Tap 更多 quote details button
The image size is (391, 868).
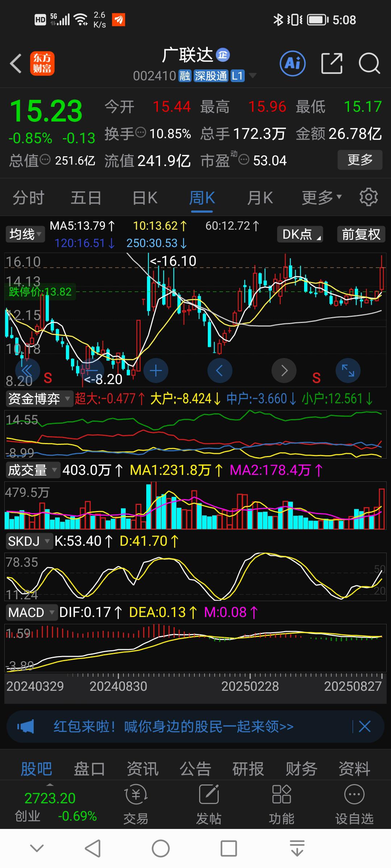click(x=360, y=159)
